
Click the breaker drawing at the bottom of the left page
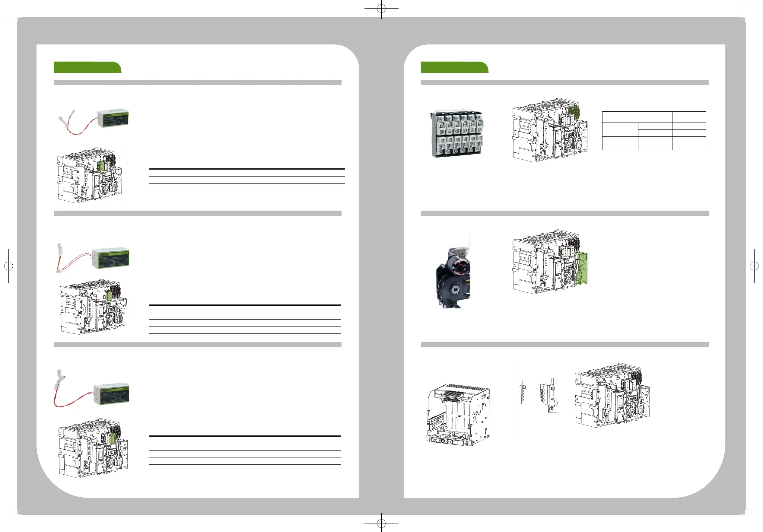click(93, 448)
